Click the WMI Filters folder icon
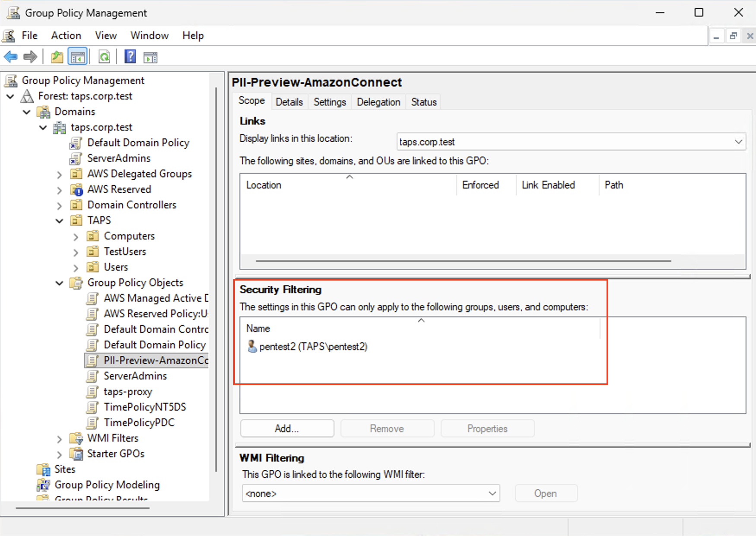 tap(76, 438)
